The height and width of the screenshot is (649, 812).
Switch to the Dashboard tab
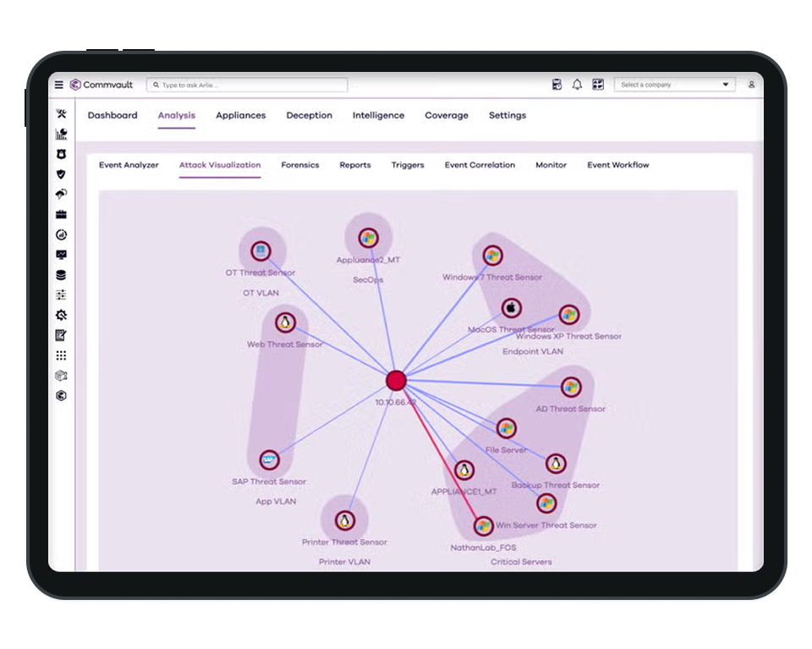(112, 115)
